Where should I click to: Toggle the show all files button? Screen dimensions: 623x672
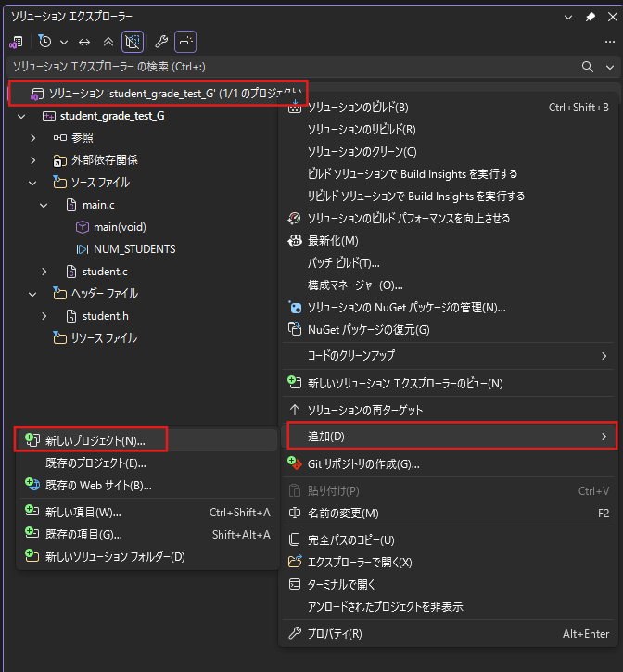click(x=133, y=42)
